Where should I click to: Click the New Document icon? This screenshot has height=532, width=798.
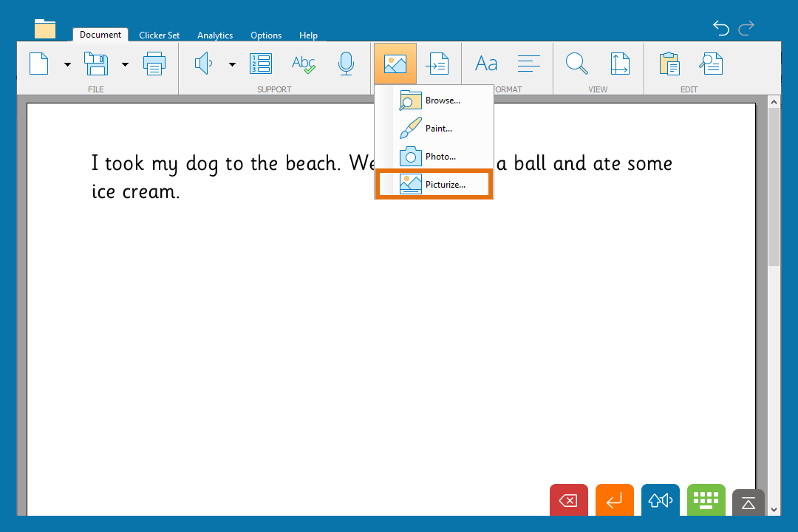point(39,64)
